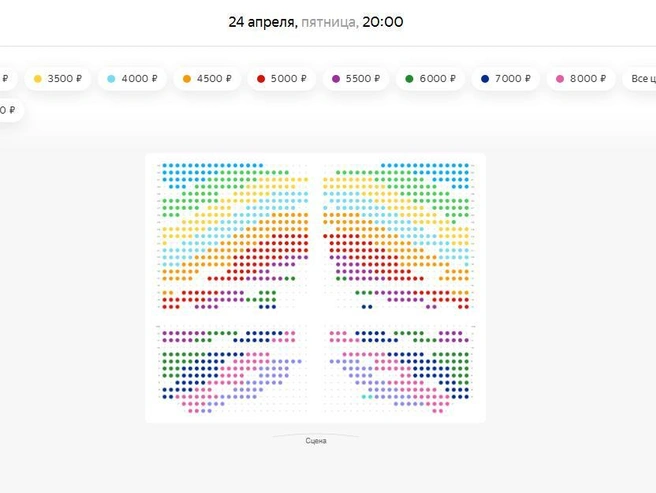This screenshot has width=656, height=493.
Task: Choose the 6000 ₽ price filter
Action: [x=430, y=79]
